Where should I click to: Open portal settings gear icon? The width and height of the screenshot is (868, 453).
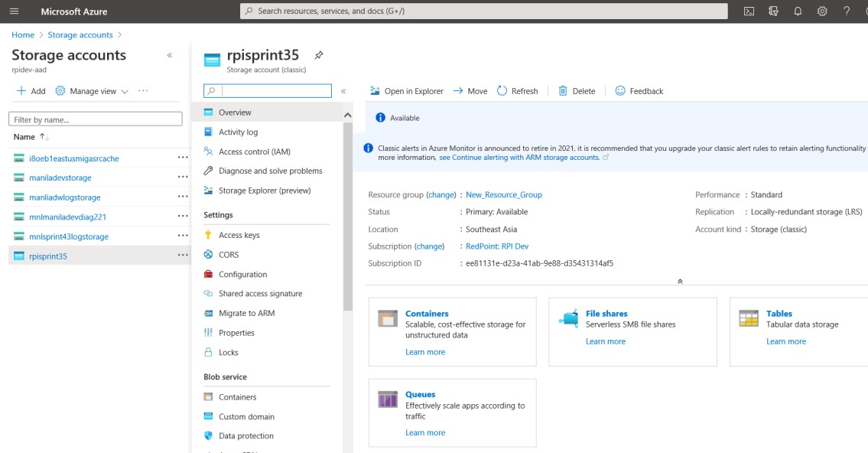click(x=822, y=11)
